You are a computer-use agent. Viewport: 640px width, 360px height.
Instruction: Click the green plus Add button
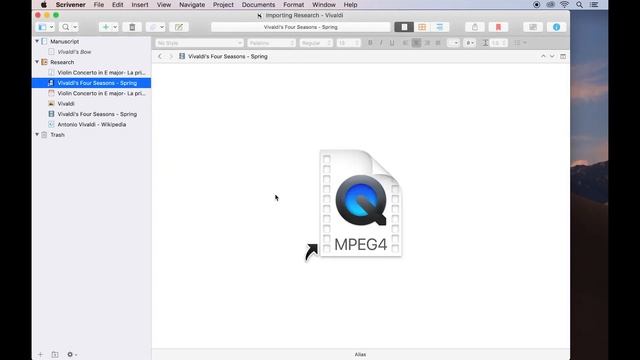coord(105,27)
